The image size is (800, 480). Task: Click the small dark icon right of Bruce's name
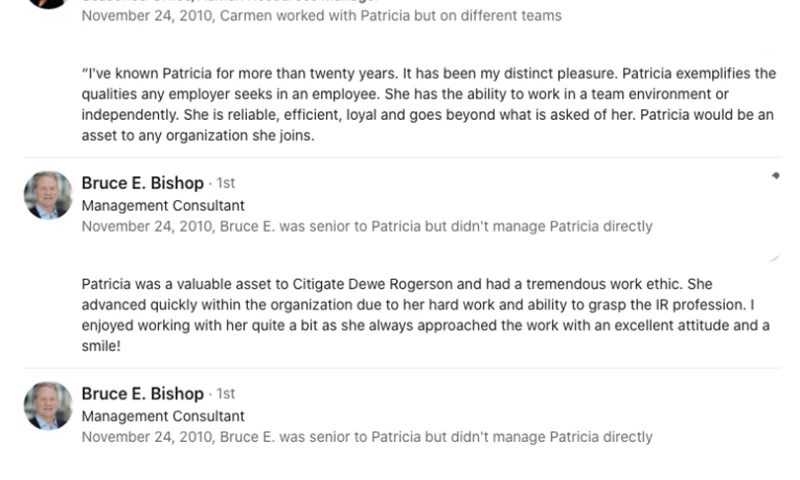(776, 176)
